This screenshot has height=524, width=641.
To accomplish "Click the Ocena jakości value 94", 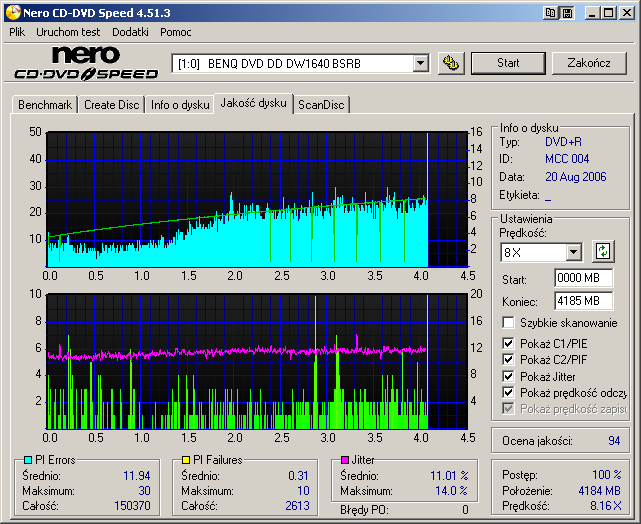I will coord(614,441).
